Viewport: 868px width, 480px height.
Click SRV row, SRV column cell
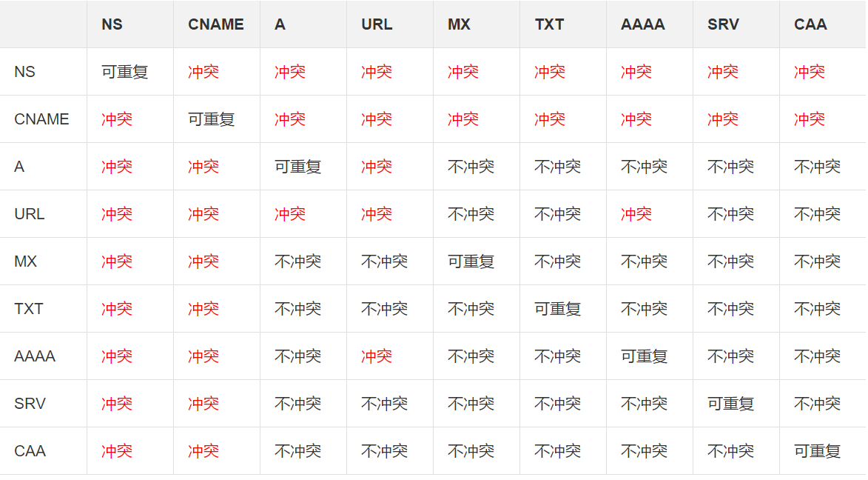coord(731,404)
